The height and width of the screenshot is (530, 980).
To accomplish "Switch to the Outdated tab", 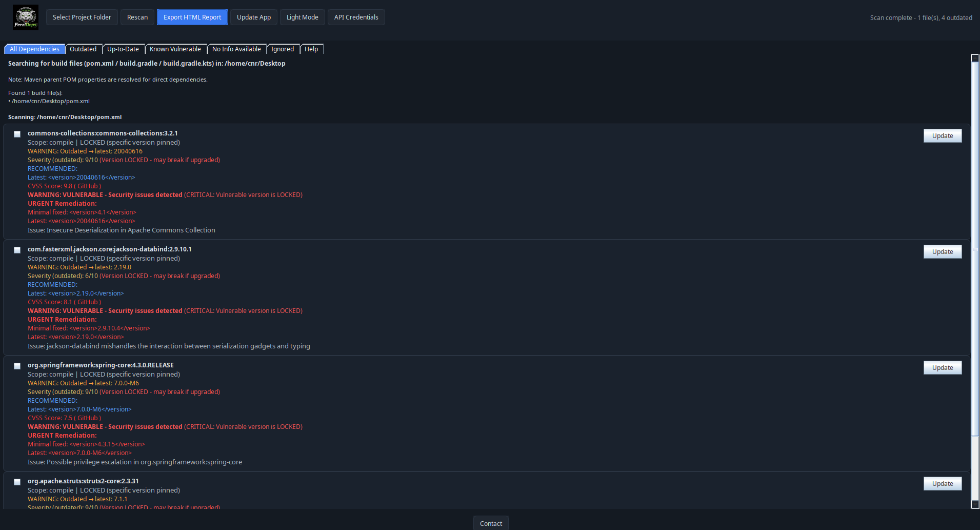I will pos(84,49).
